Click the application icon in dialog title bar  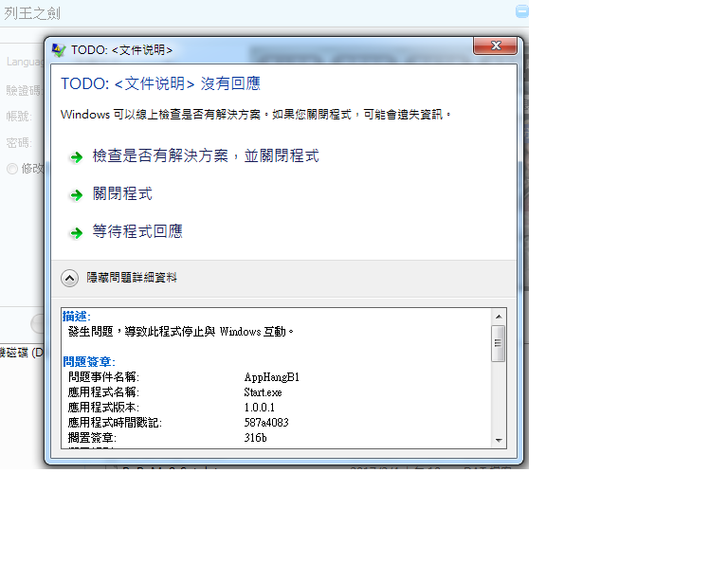pos(59,49)
